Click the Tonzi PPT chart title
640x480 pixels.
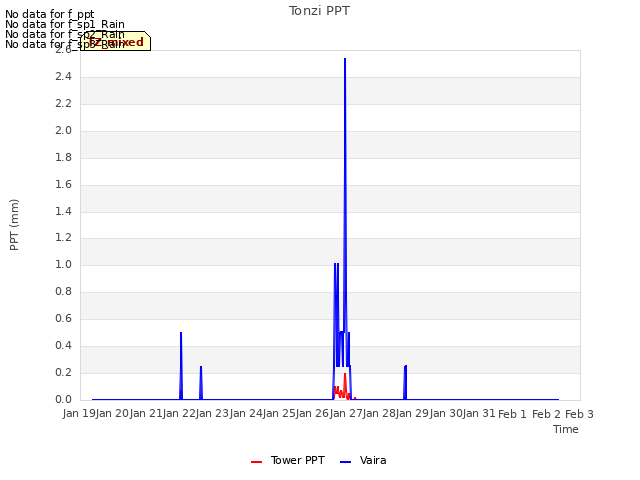point(319,11)
